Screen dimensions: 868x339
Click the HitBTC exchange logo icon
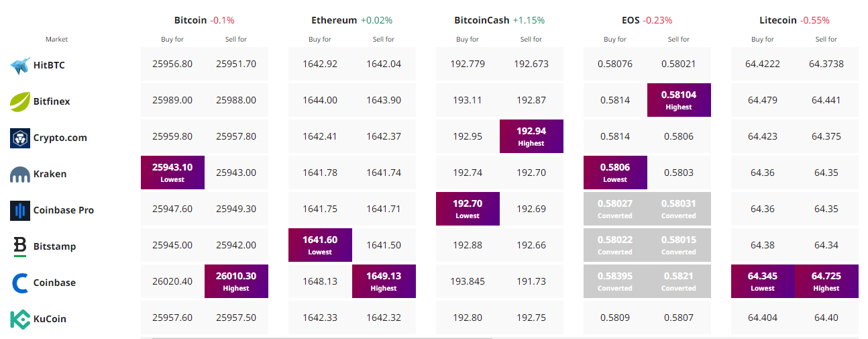tap(20, 65)
